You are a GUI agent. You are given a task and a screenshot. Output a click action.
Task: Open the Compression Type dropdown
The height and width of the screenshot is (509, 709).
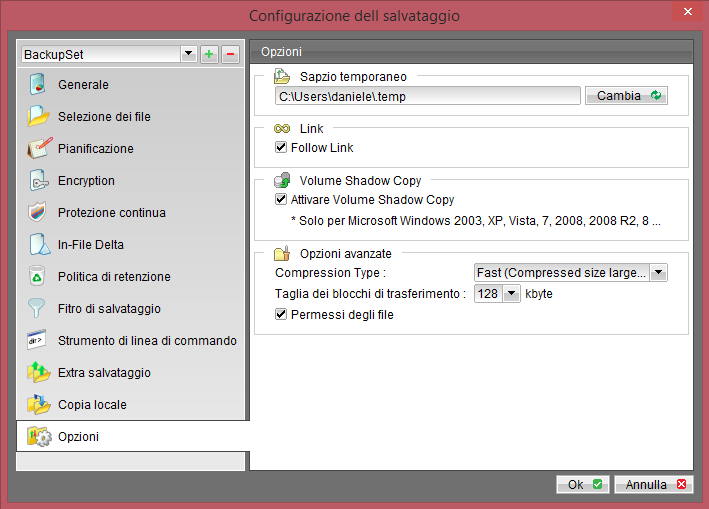[x=658, y=273]
